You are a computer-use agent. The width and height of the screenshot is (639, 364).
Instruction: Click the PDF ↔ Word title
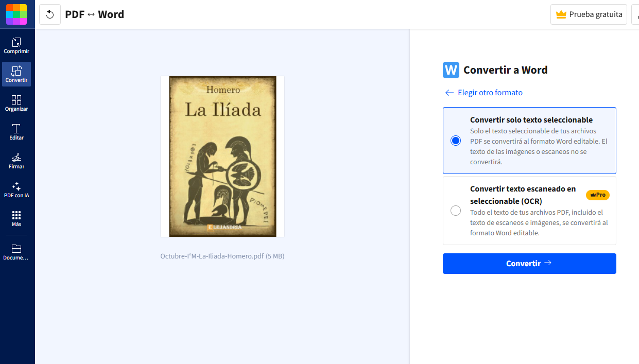pos(95,14)
